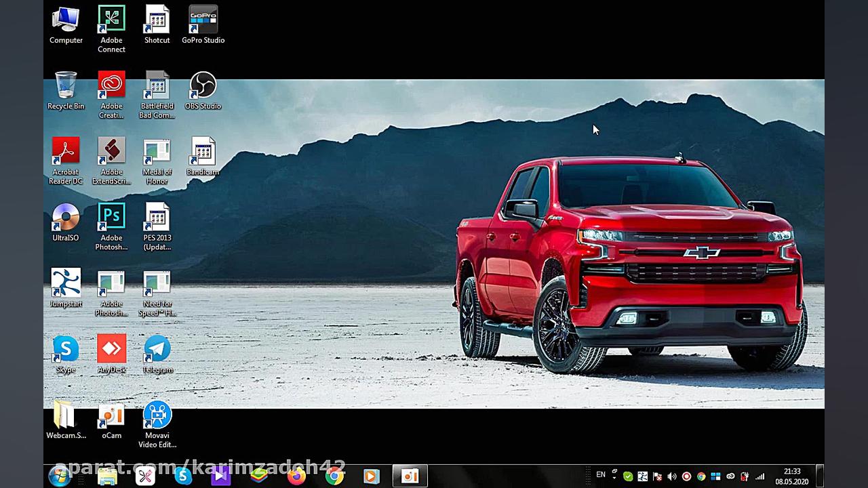This screenshot has height=488, width=868.
Task: Select the Recycle Bin icon
Action: coord(66,91)
